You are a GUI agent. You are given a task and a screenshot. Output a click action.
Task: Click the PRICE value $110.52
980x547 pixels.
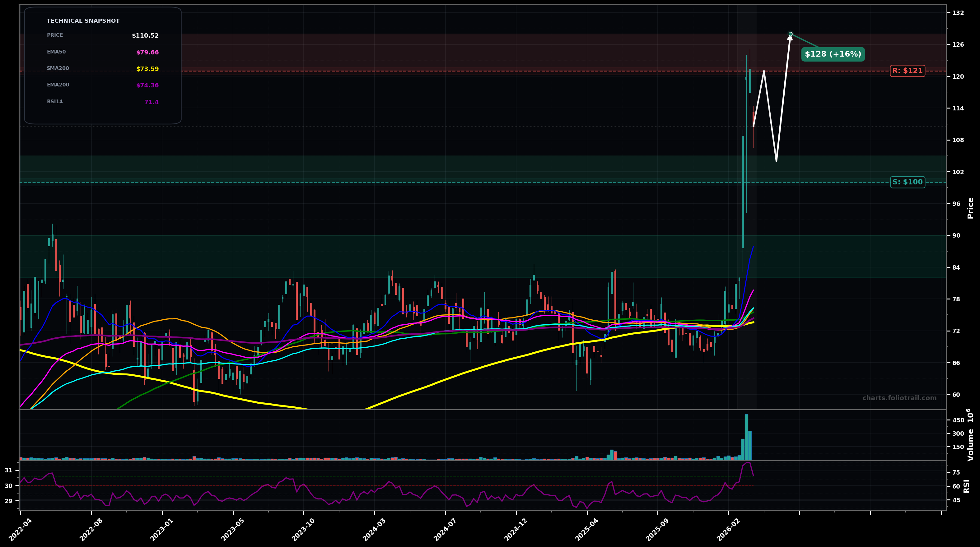point(145,36)
